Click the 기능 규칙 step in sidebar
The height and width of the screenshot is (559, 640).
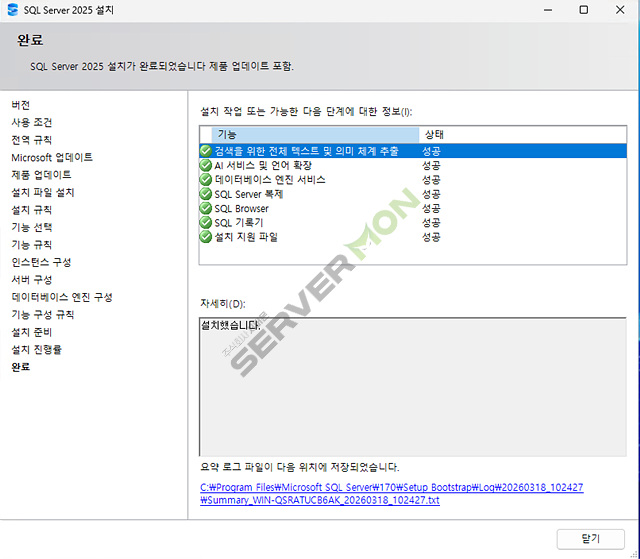click(32, 245)
